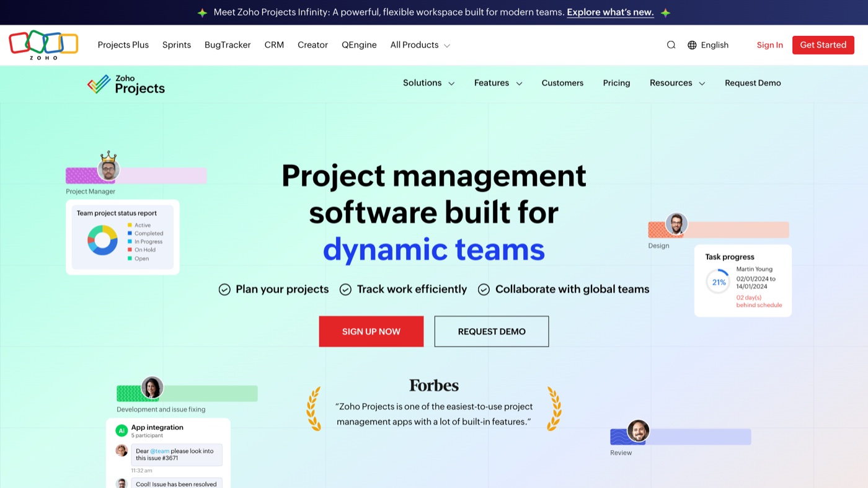Click '02 day(s) behind schedule' text

pos(759,301)
